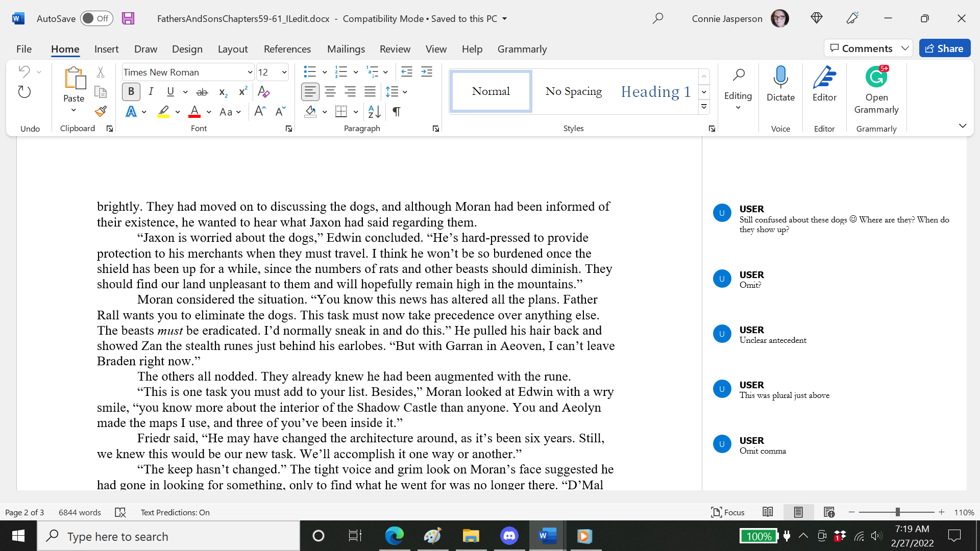Switch to the Layout tab
Viewport: 980px width, 551px height.
[233, 49]
